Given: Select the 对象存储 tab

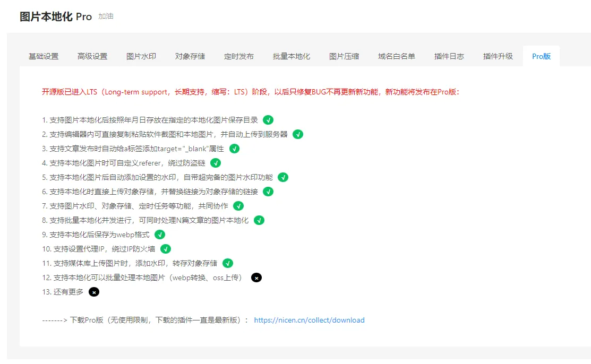Looking at the screenshot, I should pos(190,56).
